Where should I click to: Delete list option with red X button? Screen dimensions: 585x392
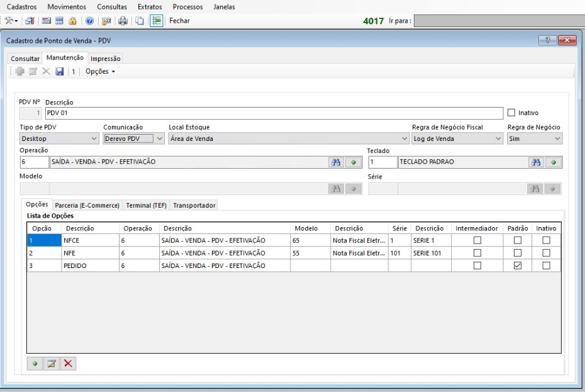[68, 363]
